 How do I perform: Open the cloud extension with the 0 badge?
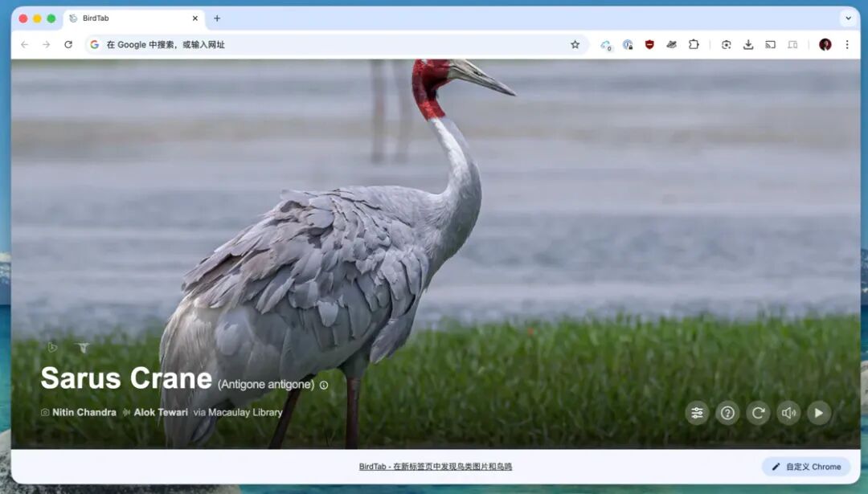tap(606, 45)
